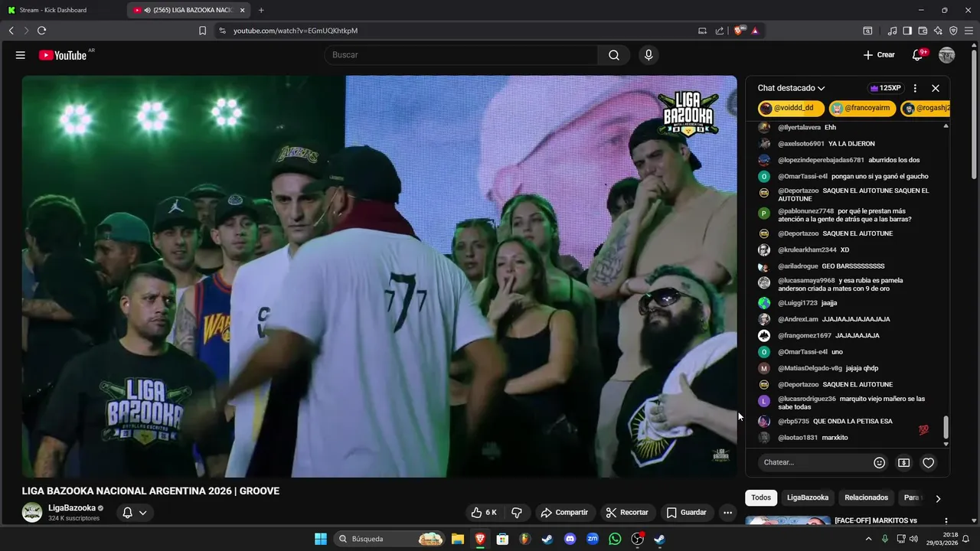Click the Crear button

click(878, 55)
